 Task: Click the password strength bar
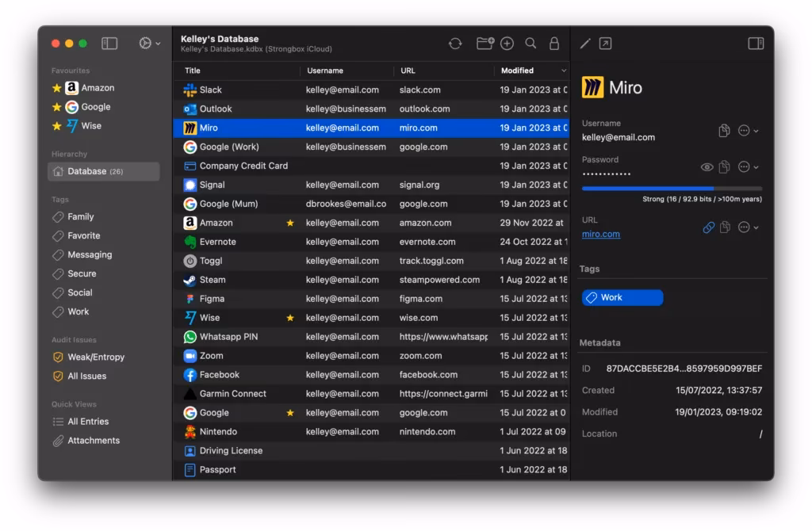tap(672, 189)
